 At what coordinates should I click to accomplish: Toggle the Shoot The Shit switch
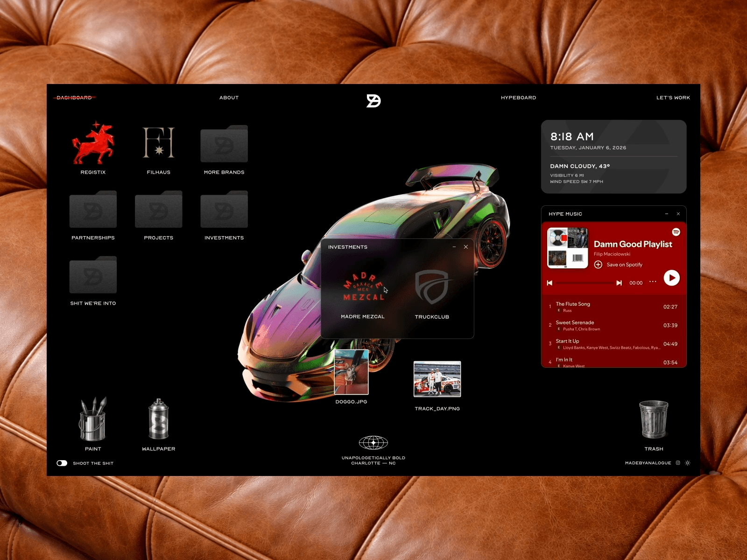(62, 463)
